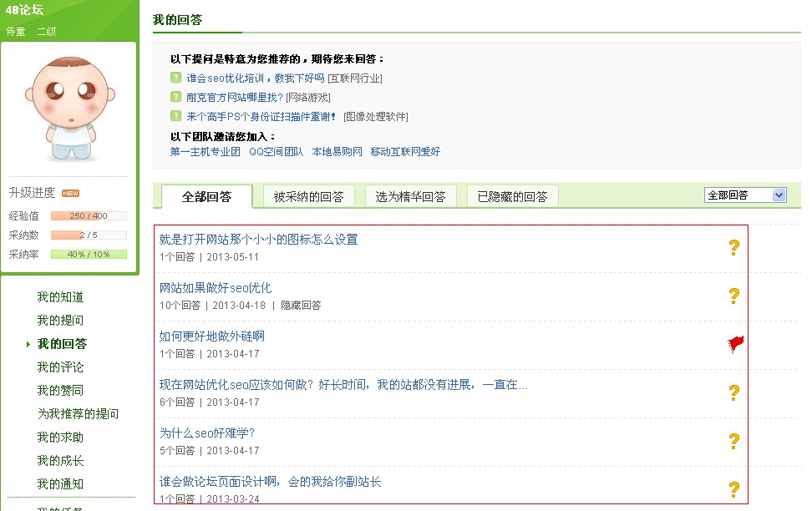Click the green question icon before 来个高手PS个身份证扫描件重谢

[175, 117]
